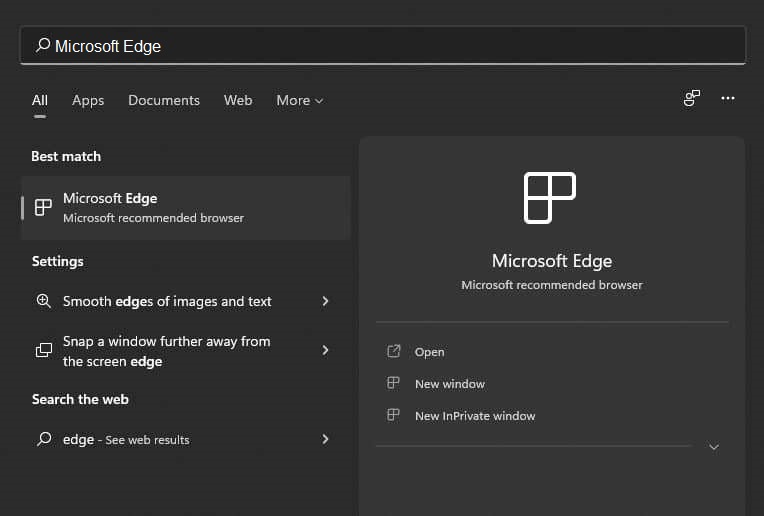Click the window snap icon

[x=44, y=350]
